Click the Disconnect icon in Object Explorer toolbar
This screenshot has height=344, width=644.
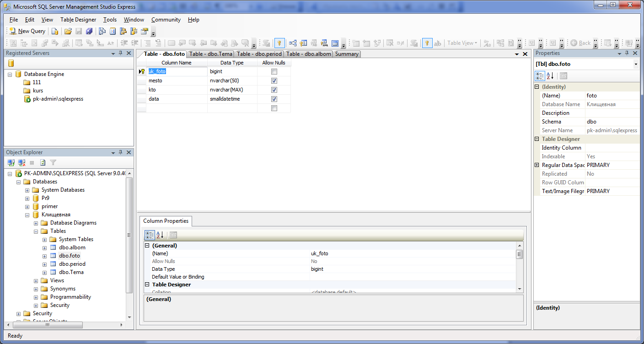22,162
